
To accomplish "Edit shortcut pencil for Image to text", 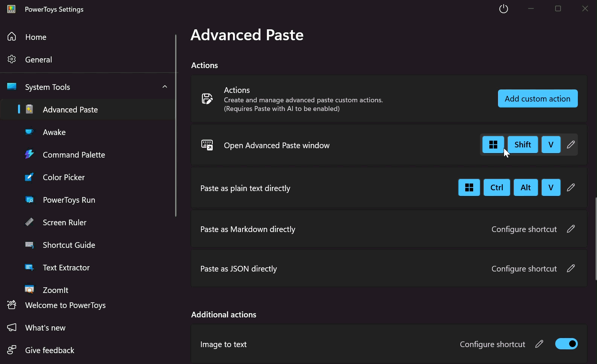I will (x=539, y=344).
